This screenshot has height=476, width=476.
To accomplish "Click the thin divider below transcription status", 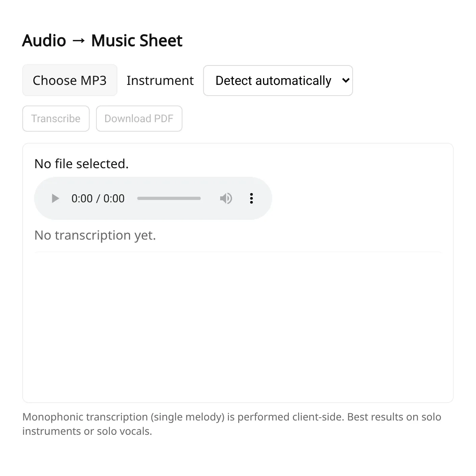I will (x=238, y=252).
